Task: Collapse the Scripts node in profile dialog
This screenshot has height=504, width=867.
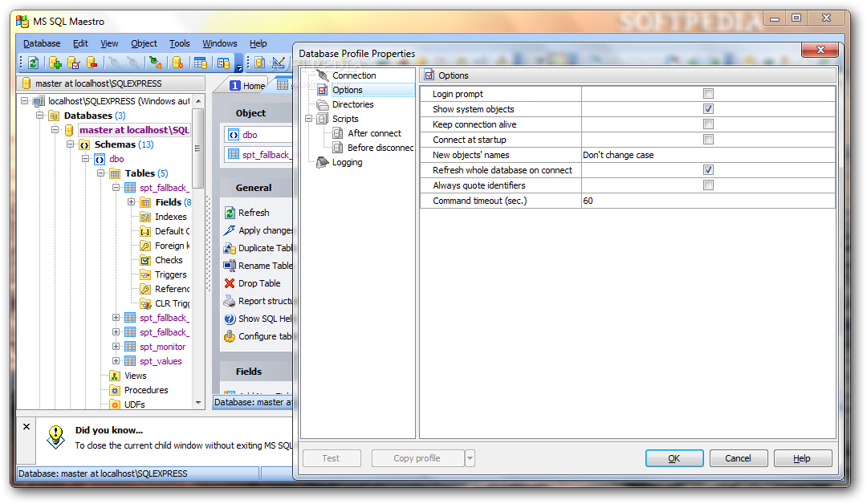Action: pos(308,118)
